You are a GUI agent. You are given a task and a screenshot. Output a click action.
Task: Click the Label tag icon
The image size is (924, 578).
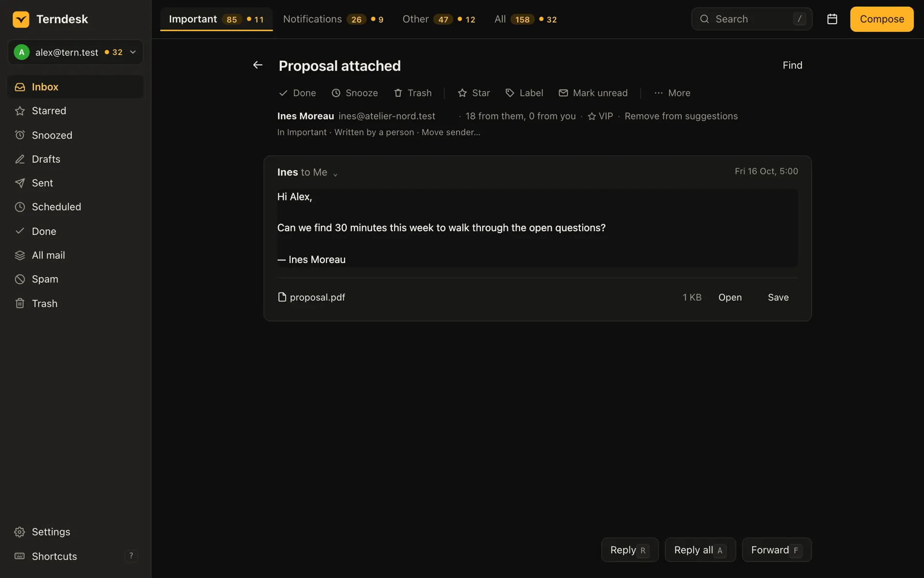coord(510,93)
